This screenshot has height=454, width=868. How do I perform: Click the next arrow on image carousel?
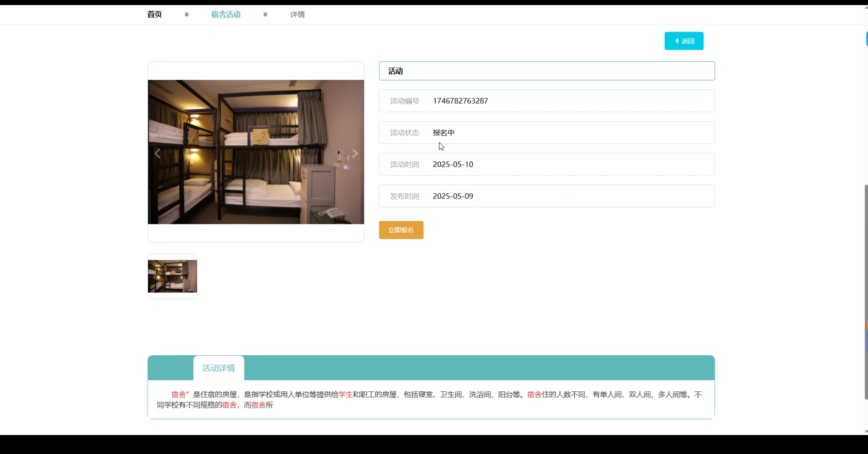pos(355,153)
